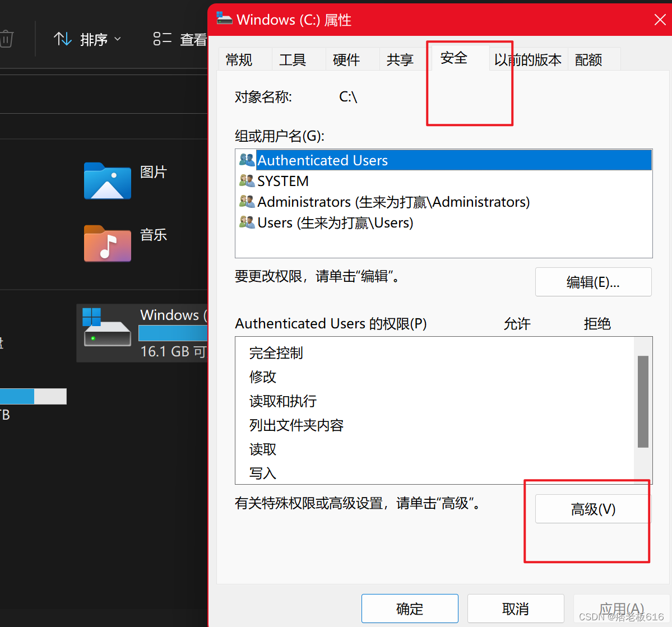The height and width of the screenshot is (627, 672).
Task: Click the 读取 permission row
Action: pyautogui.click(x=434, y=449)
